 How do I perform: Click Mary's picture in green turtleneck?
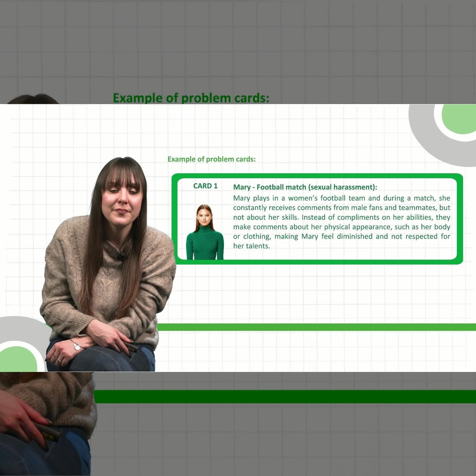coord(205,232)
